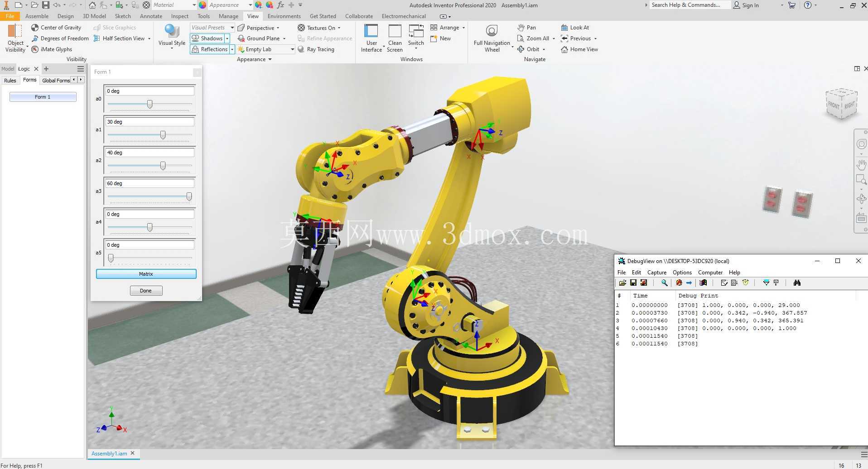Toggle Half Section View
The image size is (868, 469).
(119, 38)
